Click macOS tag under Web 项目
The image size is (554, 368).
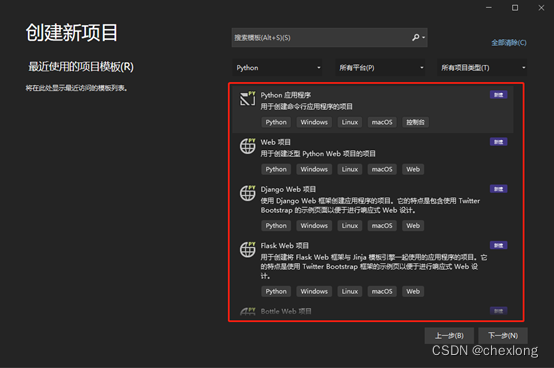pyautogui.click(x=382, y=169)
